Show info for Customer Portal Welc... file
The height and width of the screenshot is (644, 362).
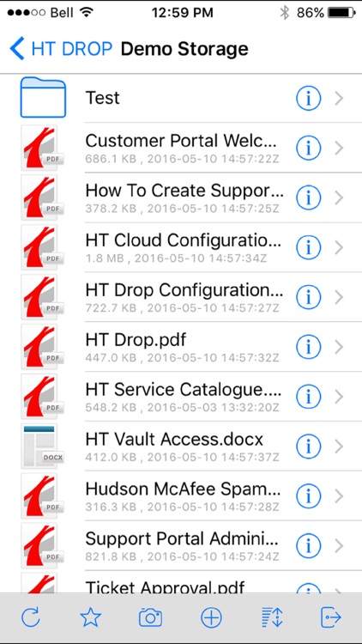(308, 149)
